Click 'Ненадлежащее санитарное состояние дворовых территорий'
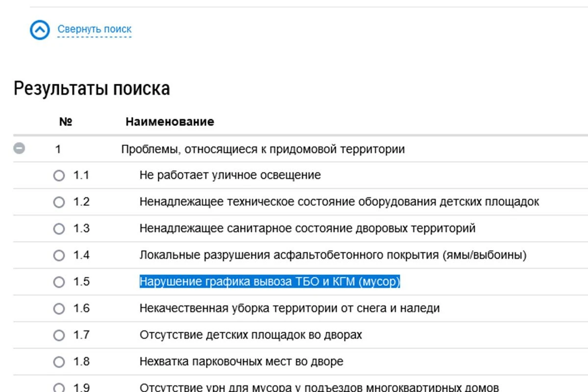Screen dimensions: 588x392 tap(307, 228)
